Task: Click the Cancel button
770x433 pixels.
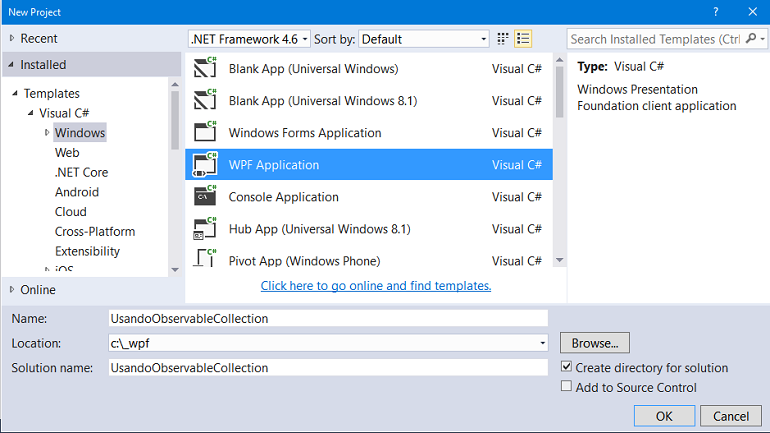Action: 731,416
